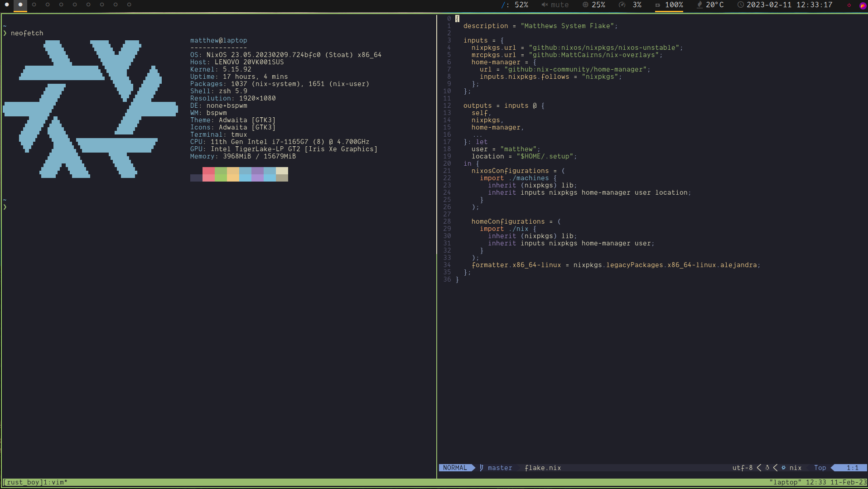Image resolution: width=868 pixels, height=489 pixels.
Task: Click the CPU chip icon showing 25%
Action: pyautogui.click(x=585, y=5)
